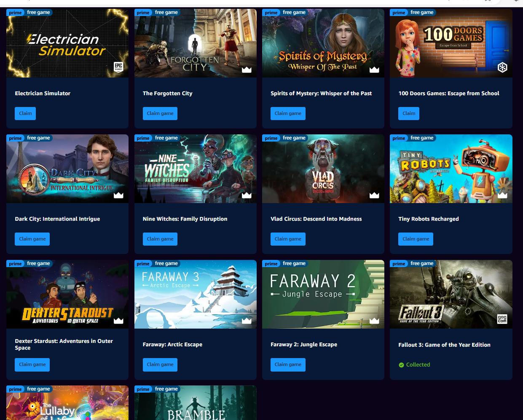Claim Faraway 2: Jungle Escape game
The image size is (523, 420).
[288, 364]
